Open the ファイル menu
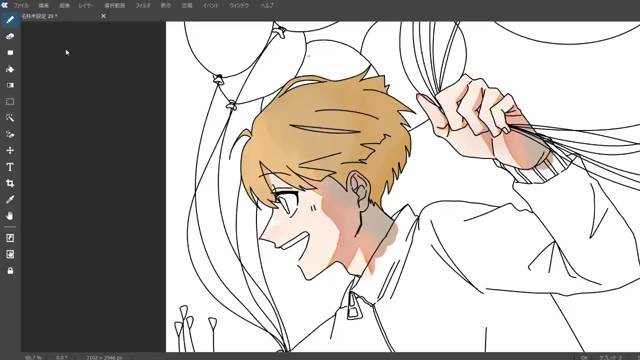Screen dimensions: 640x360 pyautogui.click(x=21, y=6)
